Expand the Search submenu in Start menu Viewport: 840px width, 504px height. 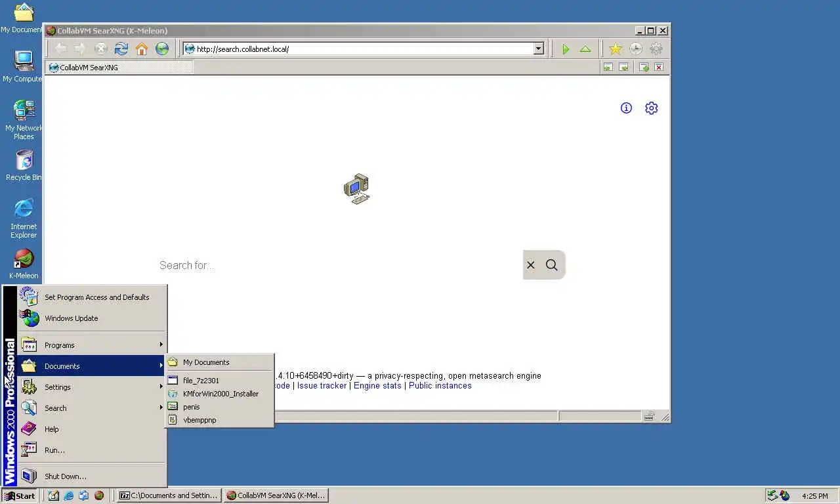point(92,408)
